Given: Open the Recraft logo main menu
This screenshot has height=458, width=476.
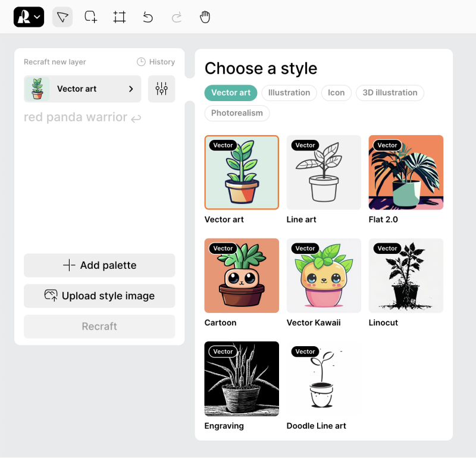Looking at the screenshot, I should 29,17.
